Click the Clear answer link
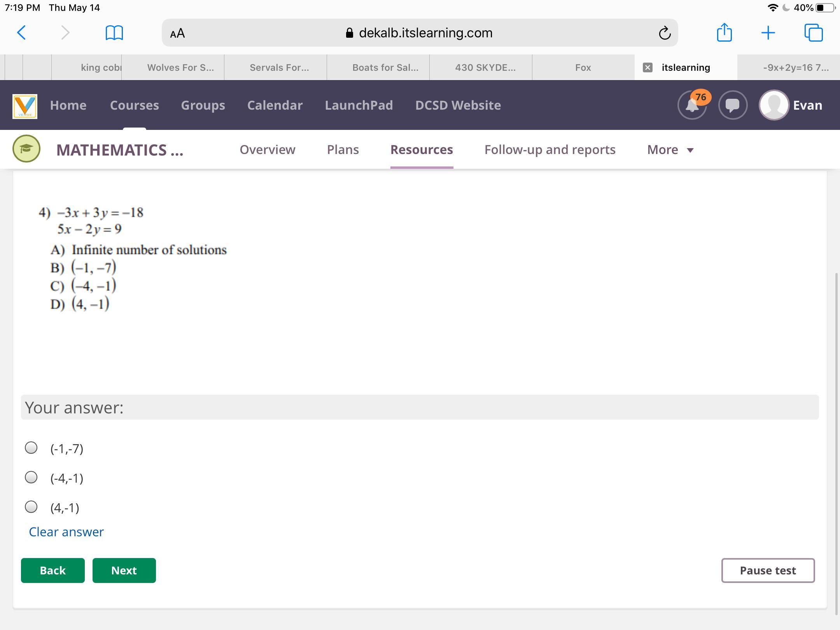 pyautogui.click(x=66, y=532)
